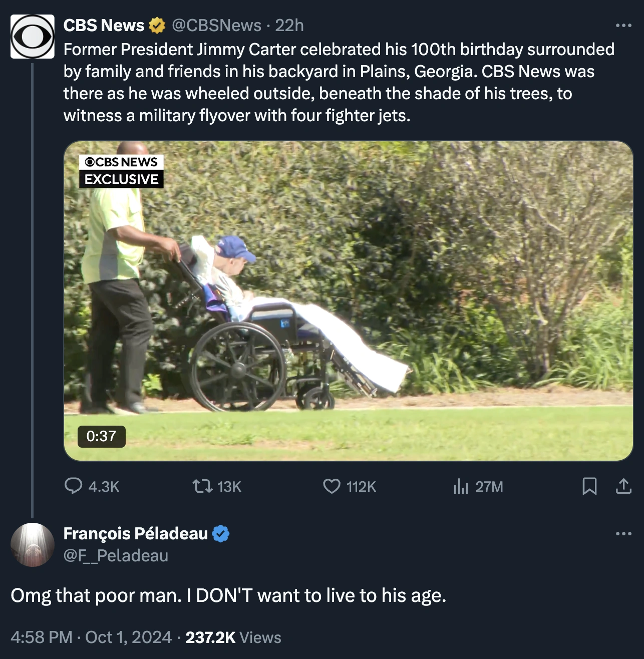Retweet the CBS News post
This screenshot has height=659, width=644.
pyautogui.click(x=203, y=486)
